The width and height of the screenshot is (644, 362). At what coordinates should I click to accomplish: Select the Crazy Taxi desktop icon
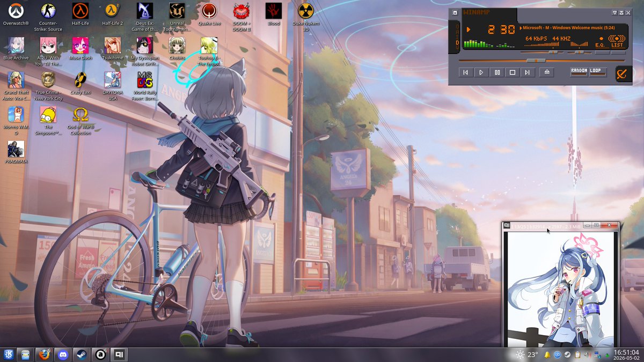[x=80, y=83]
